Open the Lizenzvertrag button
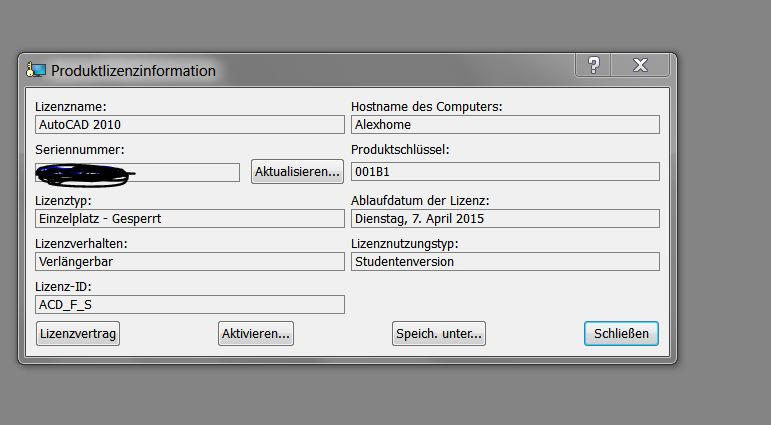Image resolution: width=771 pixels, height=425 pixels. click(78, 334)
